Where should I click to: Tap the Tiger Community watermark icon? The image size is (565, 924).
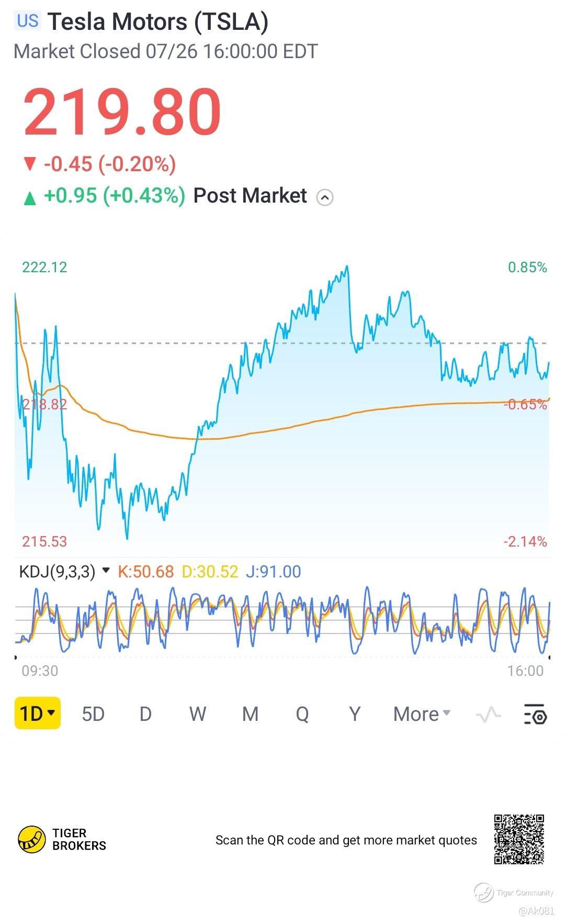coord(484,893)
